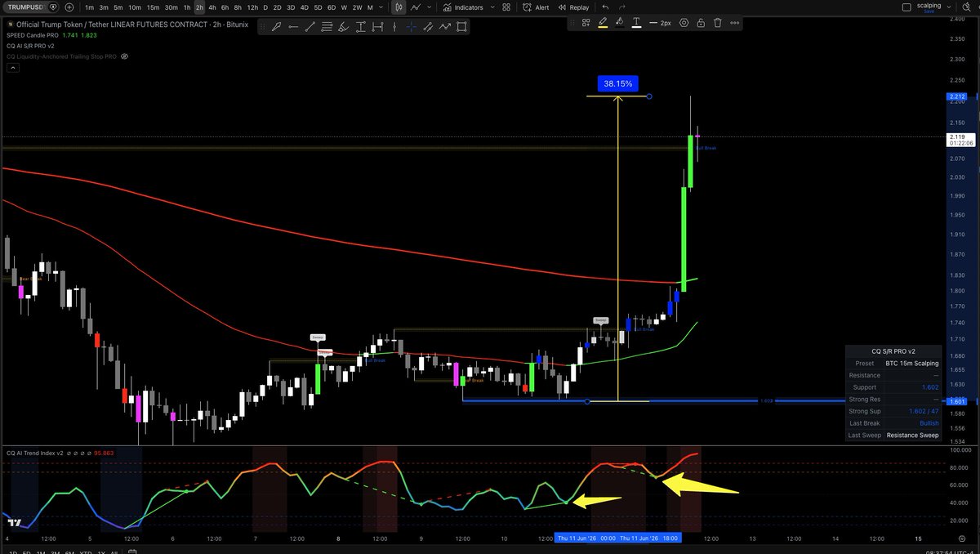Open the candlestick chart type icon

(399, 7)
